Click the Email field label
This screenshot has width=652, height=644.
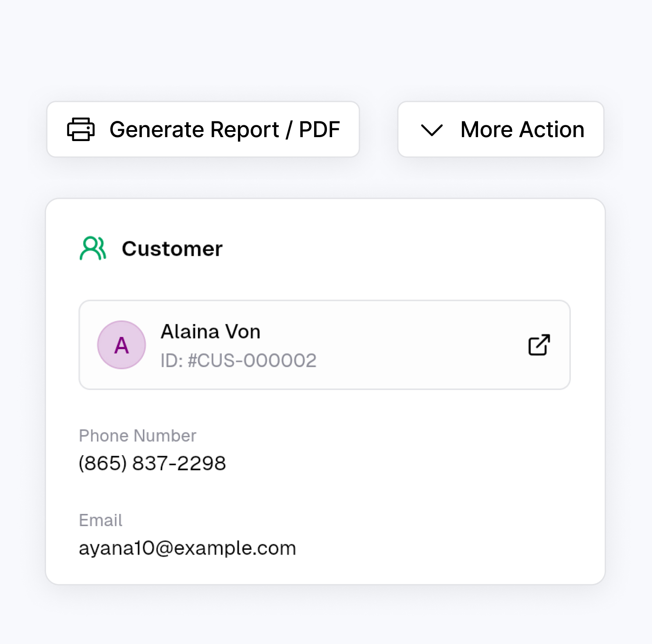100,520
